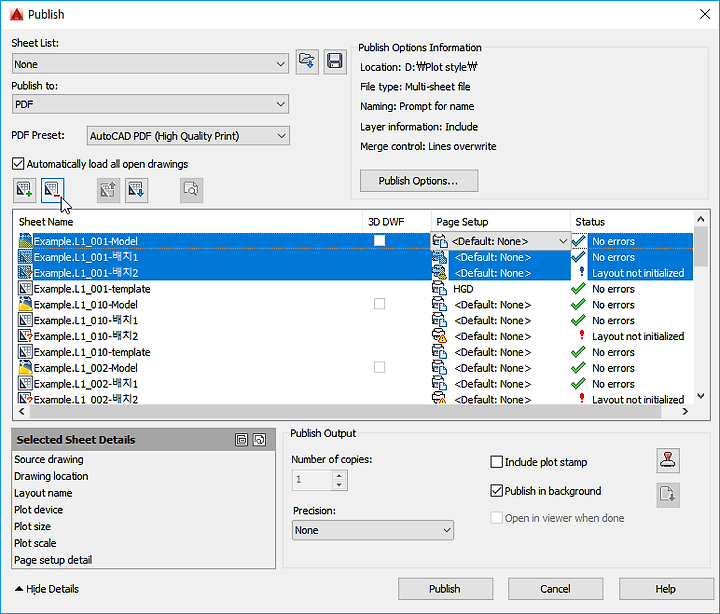The image size is (720, 614).
Task: Open Page Setup dropdown for Example.L1_001-Model
Action: point(563,241)
